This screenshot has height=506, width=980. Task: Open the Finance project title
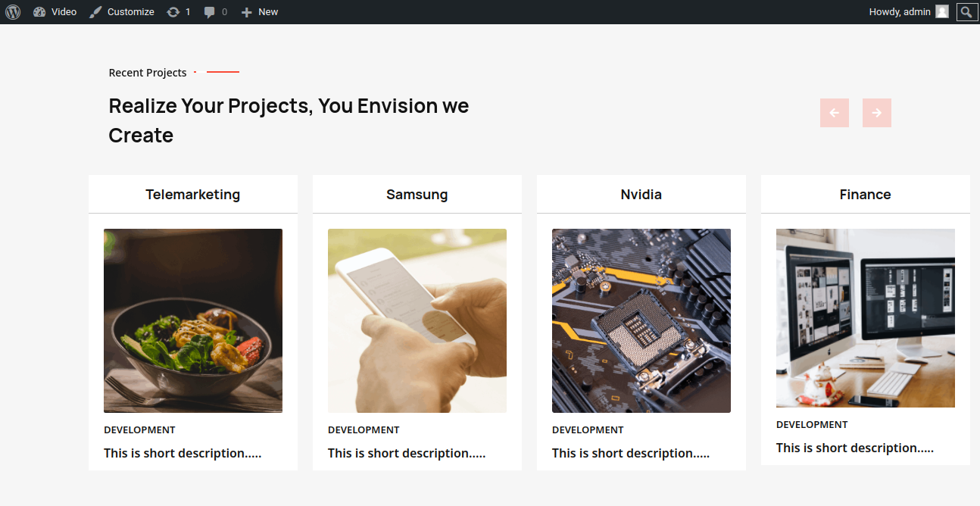pos(866,195)
